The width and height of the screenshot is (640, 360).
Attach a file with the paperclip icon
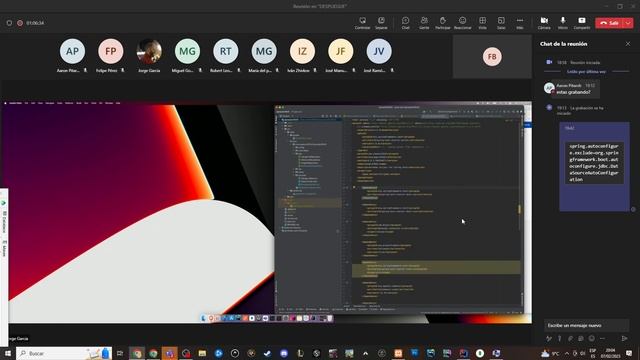570,338
